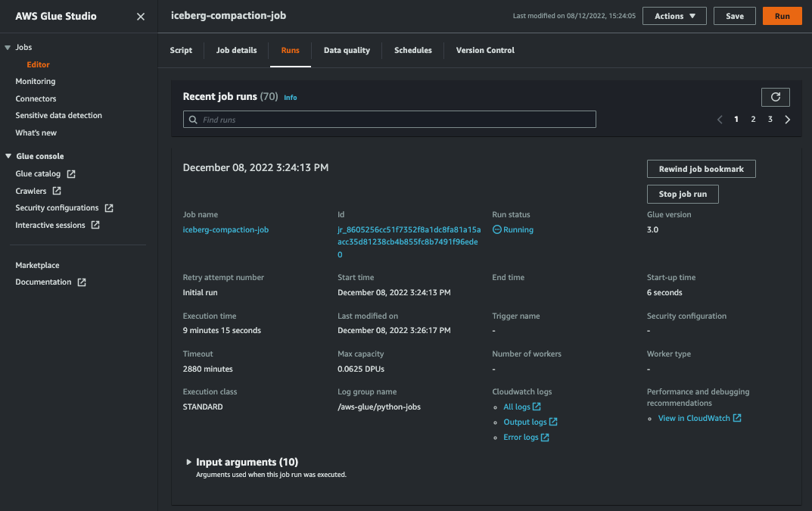Screen dimensions: 812x511
Task: Select Editor in the Jobs menu
Action: [39, 65]
